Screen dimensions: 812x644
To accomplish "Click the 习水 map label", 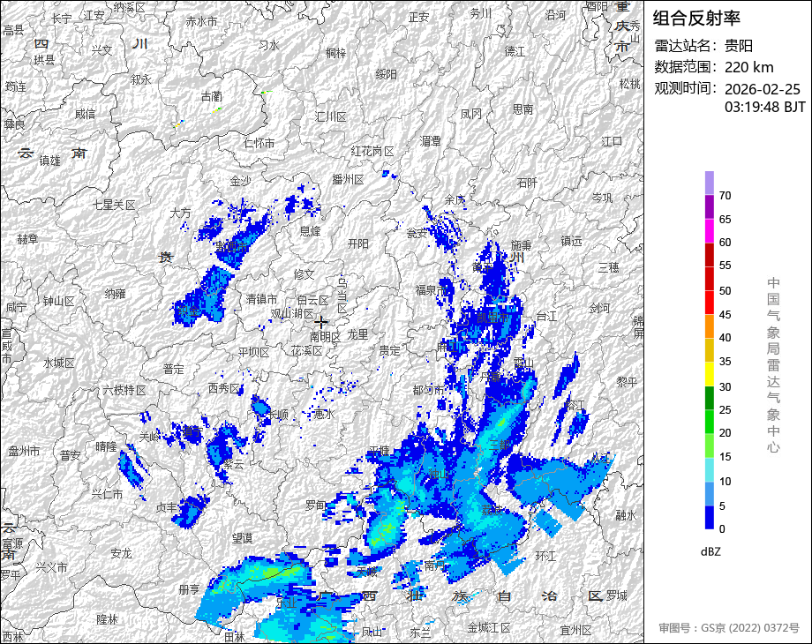I will pos(269,46).
